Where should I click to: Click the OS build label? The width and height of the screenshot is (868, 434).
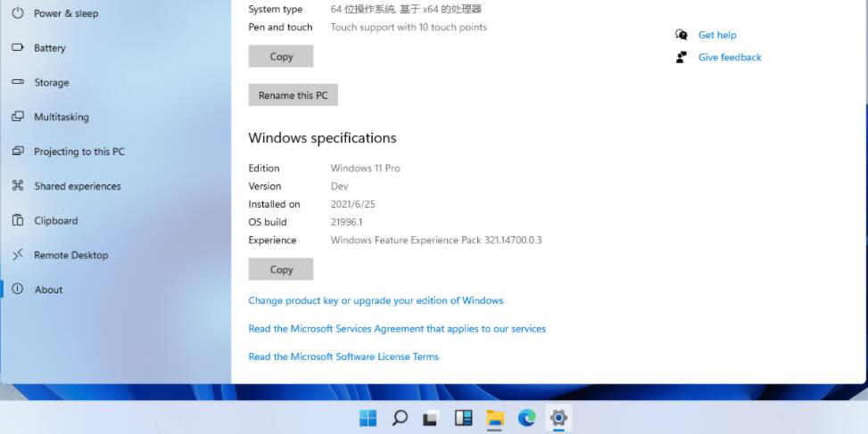[268, 222]
